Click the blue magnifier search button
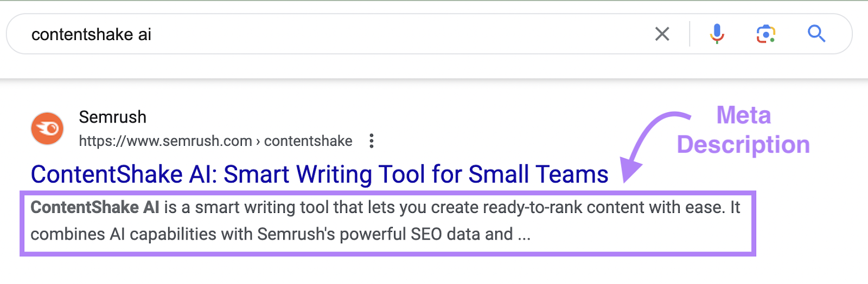This screenshot has width=868, height=284. coord(816,34)
